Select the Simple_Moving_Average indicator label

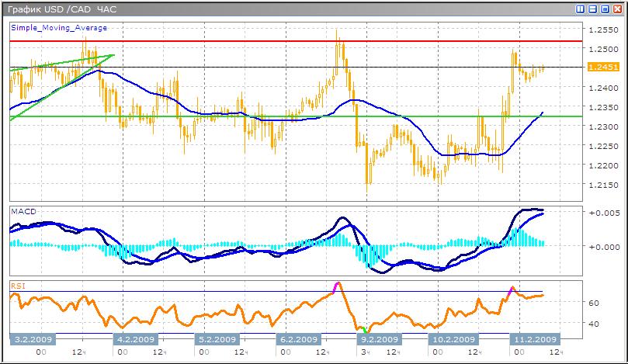(59, 28)
